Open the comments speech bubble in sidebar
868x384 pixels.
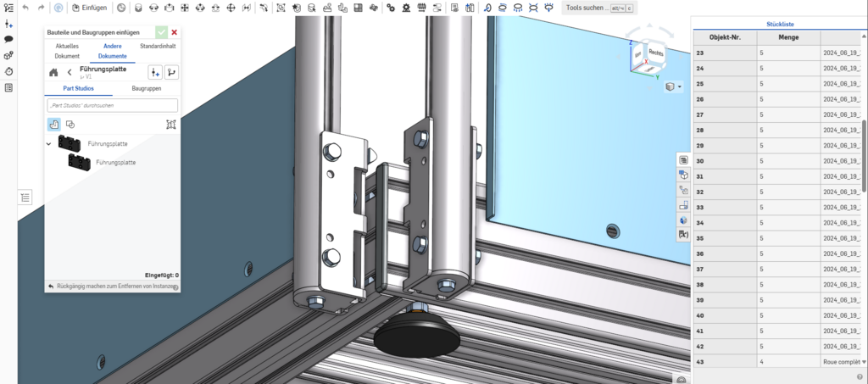pyautogui.click(x=8, y=39)
